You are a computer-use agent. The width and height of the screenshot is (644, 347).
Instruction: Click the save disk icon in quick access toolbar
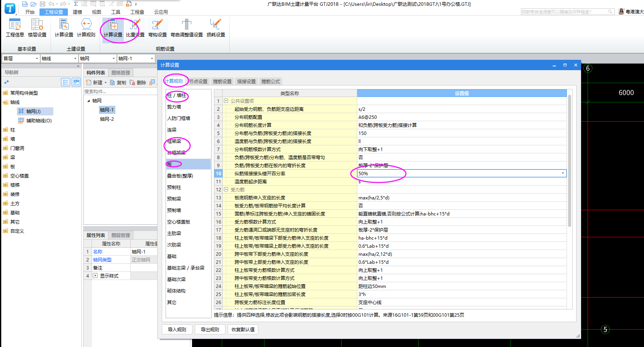coord(43,4)
